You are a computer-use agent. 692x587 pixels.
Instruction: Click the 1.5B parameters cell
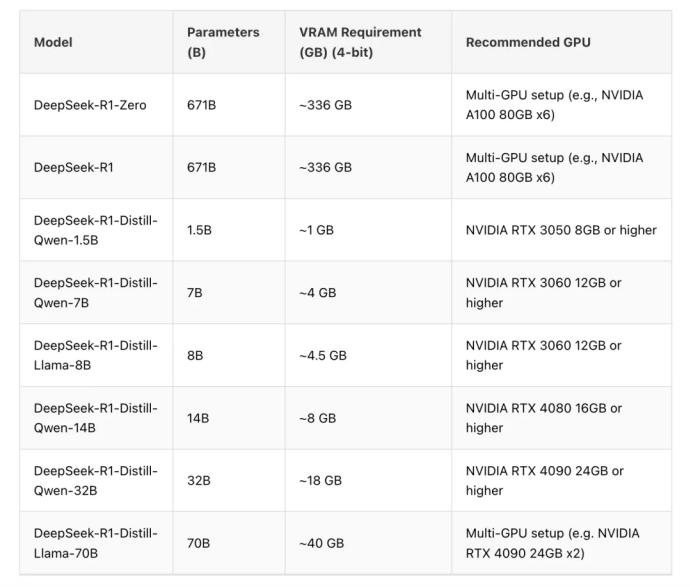[x=229, y=230]
